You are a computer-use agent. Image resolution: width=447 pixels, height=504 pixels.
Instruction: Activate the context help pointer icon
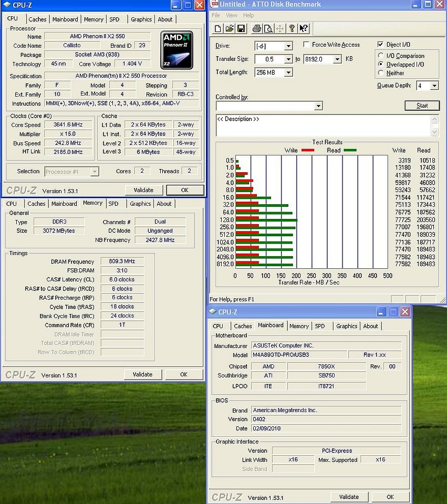click(304, 28)
